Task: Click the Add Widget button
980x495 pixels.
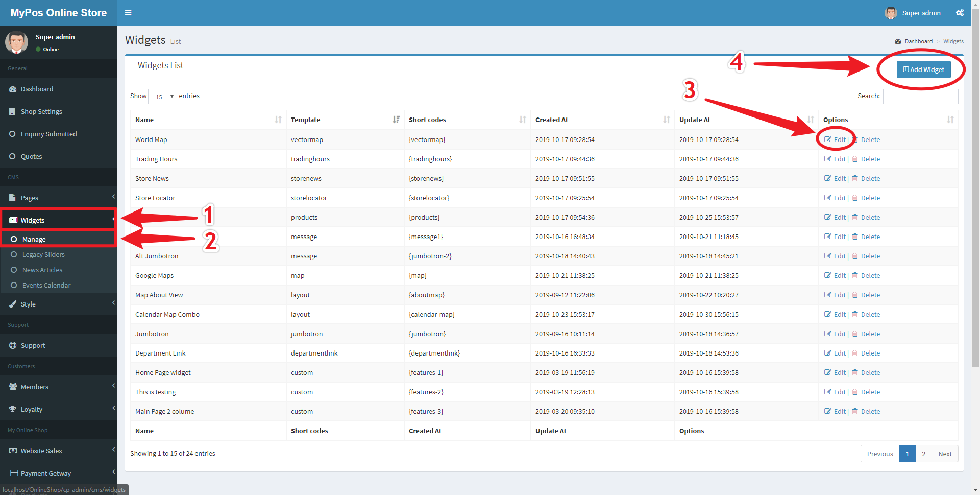Action: tap(923, 69)
